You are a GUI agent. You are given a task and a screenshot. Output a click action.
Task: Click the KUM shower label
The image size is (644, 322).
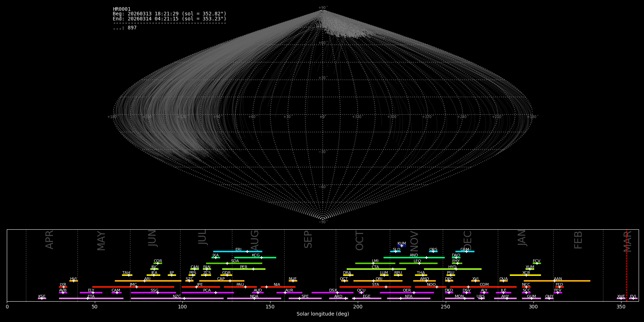pos(402,244)
